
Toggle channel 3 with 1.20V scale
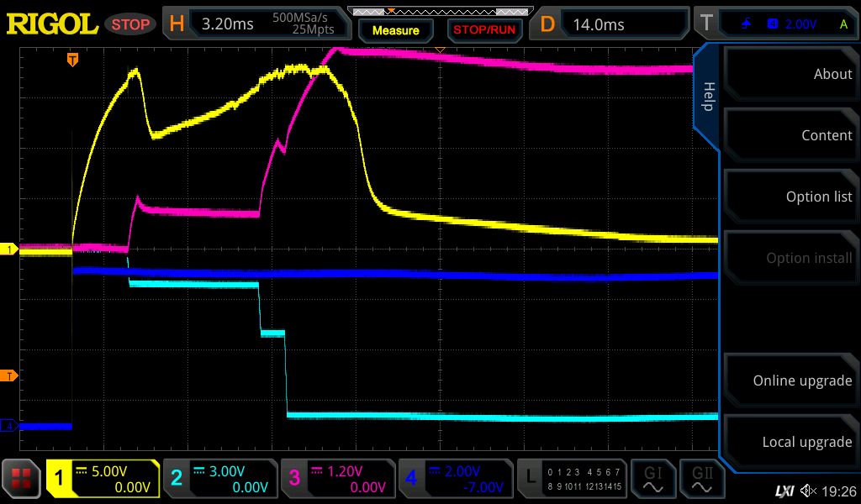pyautogui.click(x=338, y=479)
